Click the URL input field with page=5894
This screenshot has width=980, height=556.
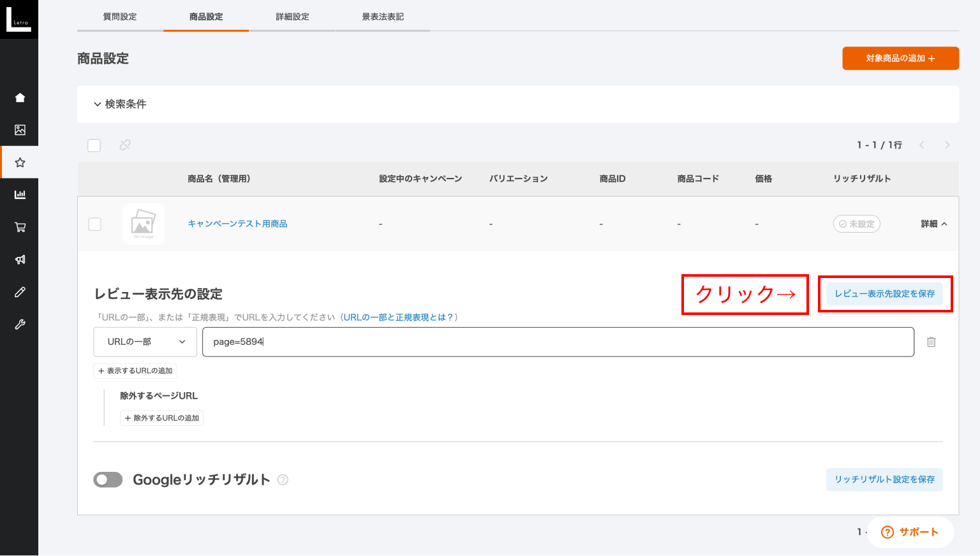pos(558,342)
